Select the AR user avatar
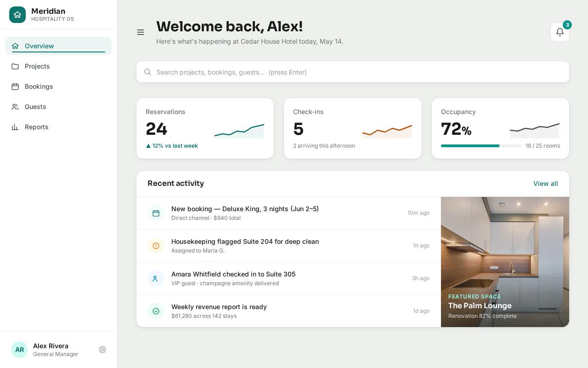 coord(19,350)
